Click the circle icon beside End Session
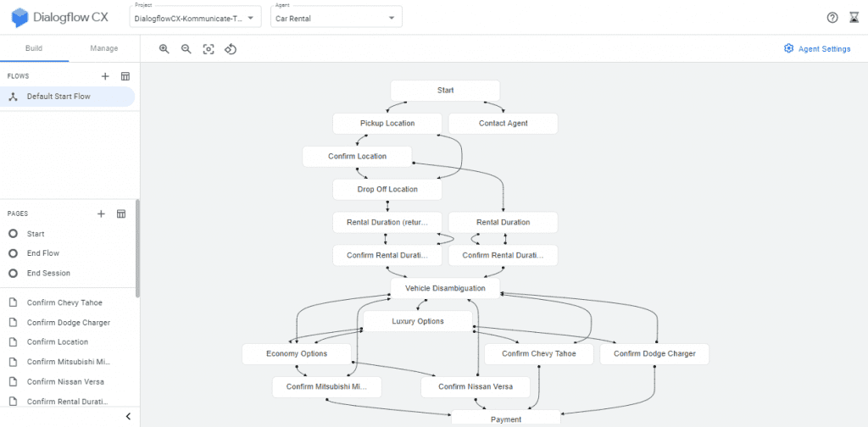The height and width of the screenshot is (427, 868). tap(14, 274)
